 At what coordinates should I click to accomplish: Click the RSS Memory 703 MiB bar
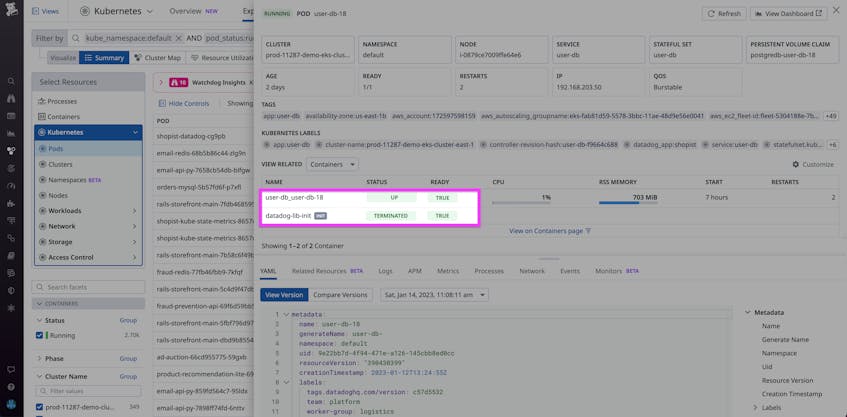pos(628,203)
